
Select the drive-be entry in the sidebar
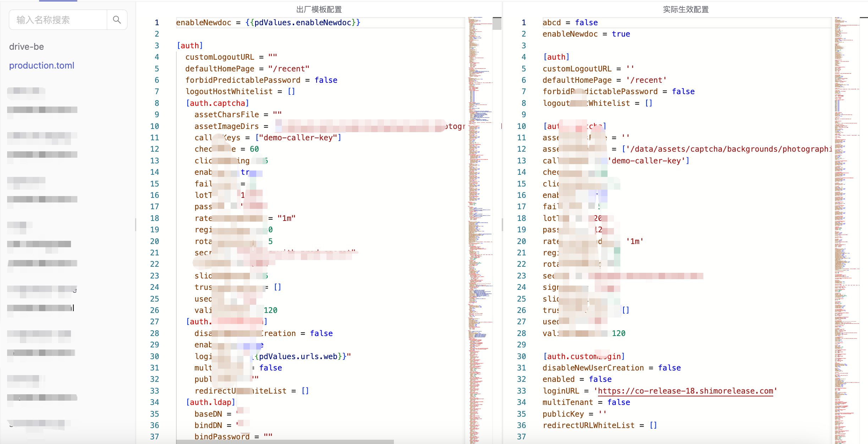click(x=27, y=47)
